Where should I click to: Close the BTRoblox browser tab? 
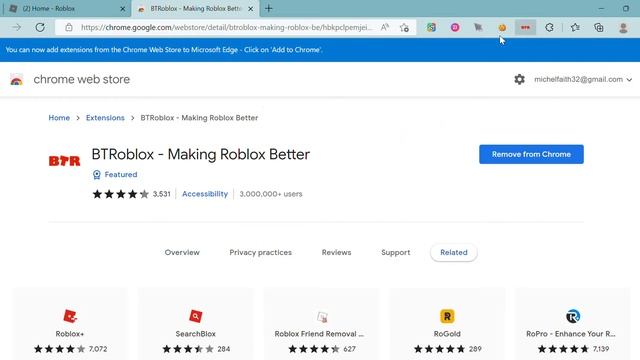(251, 8)
